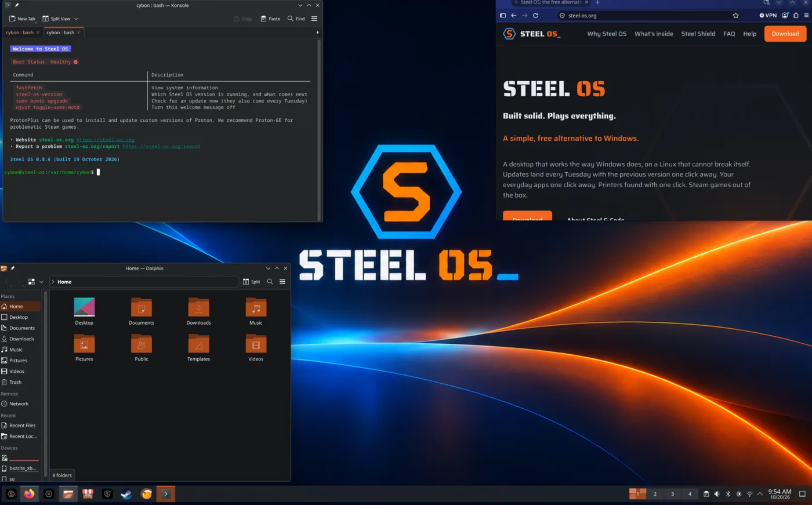Click the orange Download button in the site header
Screen dimensions: 812x505
[785, 34]
